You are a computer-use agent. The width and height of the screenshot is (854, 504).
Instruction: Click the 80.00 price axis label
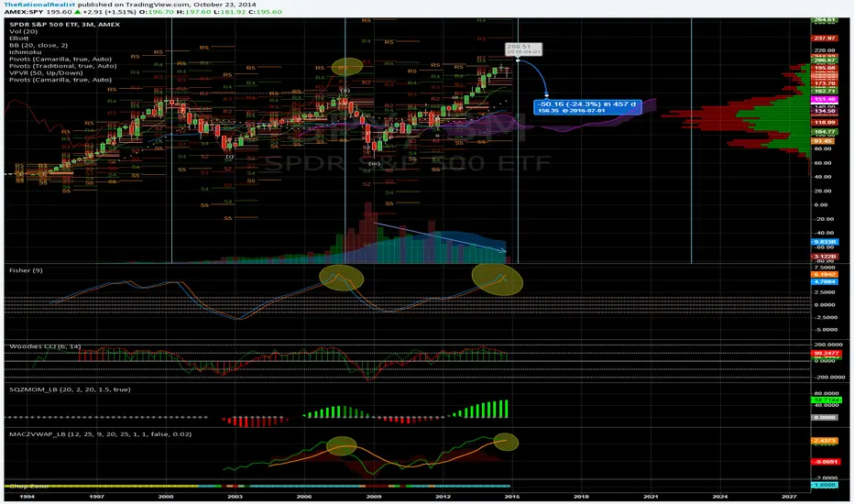coord(823,148)
